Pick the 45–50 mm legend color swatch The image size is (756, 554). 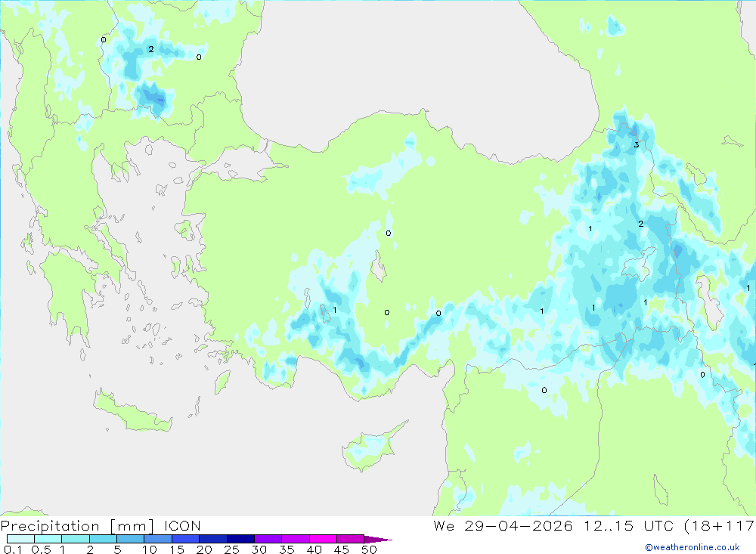pyautogui.click(x=351, y=539)
